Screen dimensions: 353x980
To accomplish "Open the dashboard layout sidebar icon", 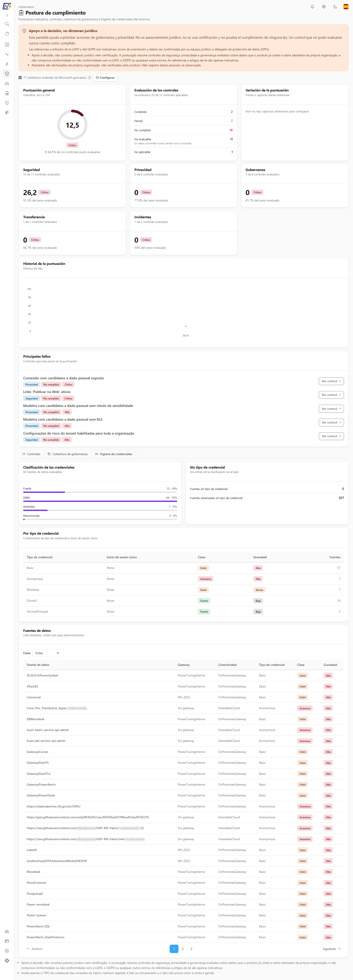I will pyautogui.click(x=7, y=44).
